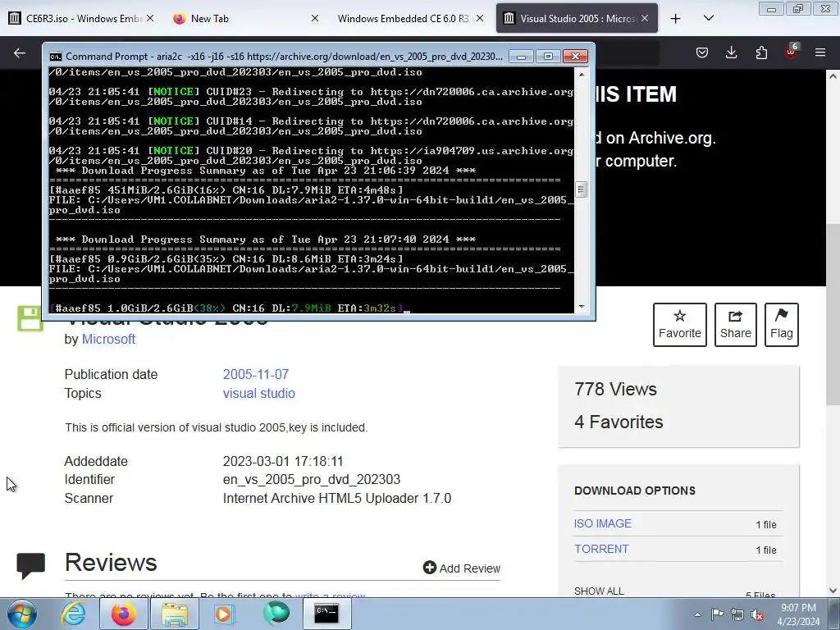Screen dimensions: 840x630
Task: Click the 778 Views text
Action: click(x=615, y=389)
